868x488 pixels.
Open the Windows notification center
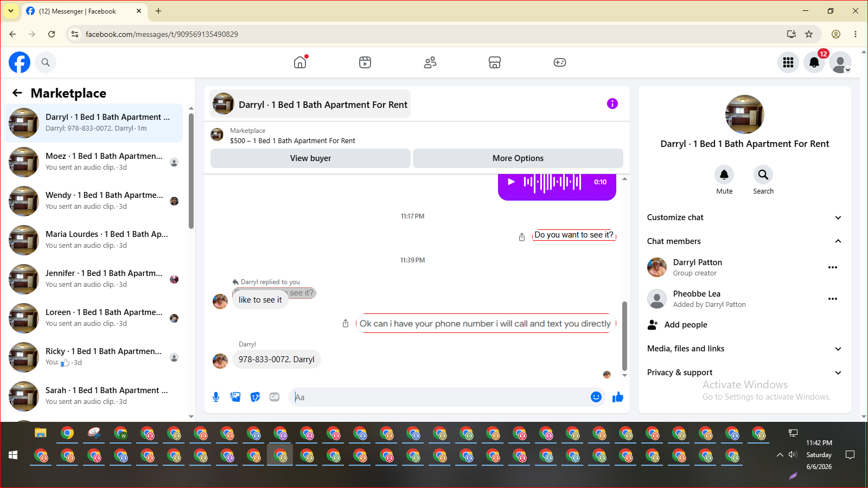(850, 455)
